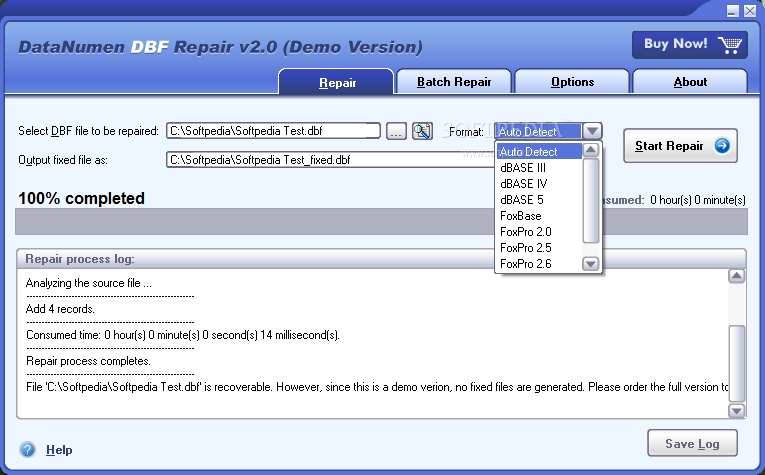The image size is (765, 475).
Task: Click the Start Repair button
Action: pyautogui.click(x=680, y=146)
